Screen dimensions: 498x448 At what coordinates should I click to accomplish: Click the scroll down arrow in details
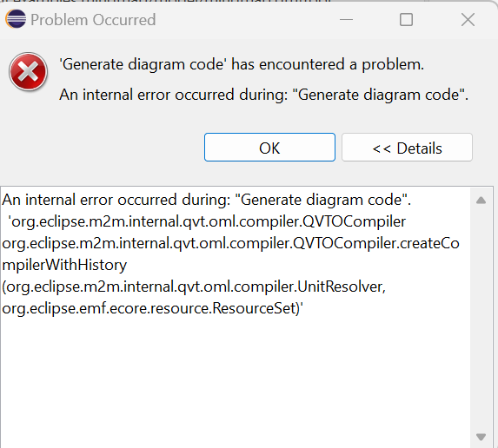coord(481,437)
